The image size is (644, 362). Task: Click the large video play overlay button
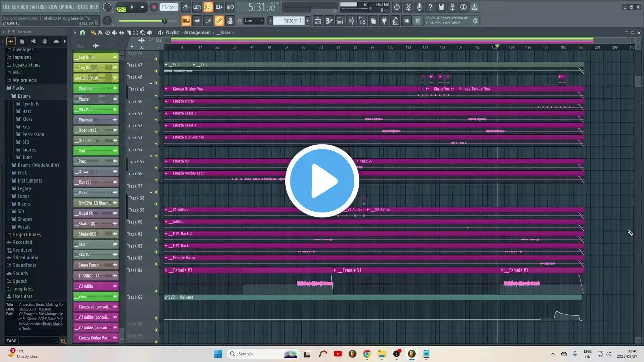(x=322, y=181)
